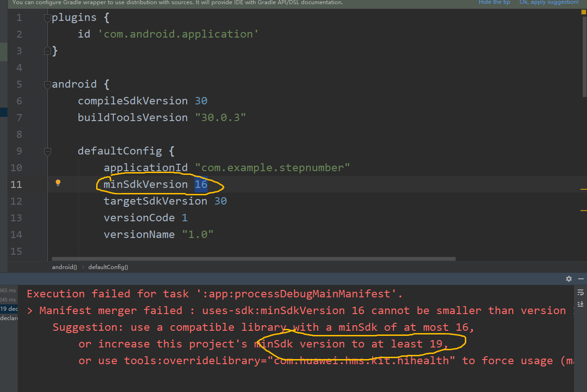The width and height of the screenshot is (587, 392).
Task: Select the 'declar' build tree row
Action: click(9, 318)
